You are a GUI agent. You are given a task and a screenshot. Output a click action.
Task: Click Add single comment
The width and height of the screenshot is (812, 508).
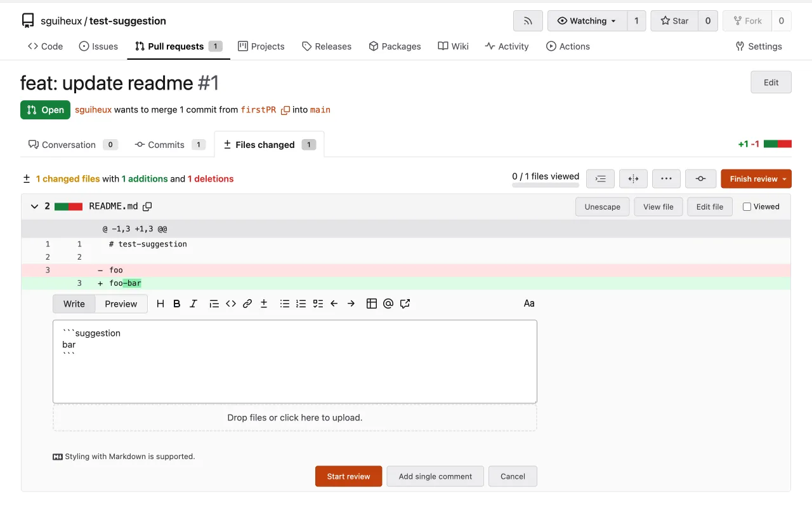click(435, 476)
